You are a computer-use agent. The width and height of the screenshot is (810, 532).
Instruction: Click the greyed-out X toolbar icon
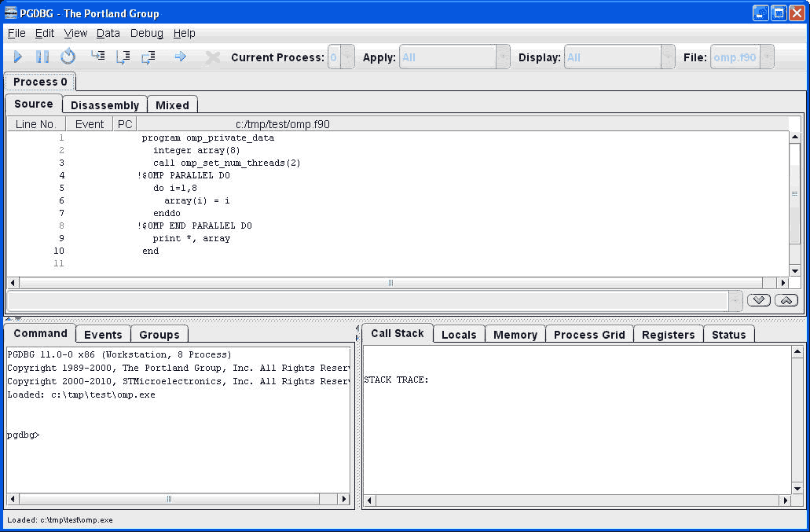pos(212,57)
